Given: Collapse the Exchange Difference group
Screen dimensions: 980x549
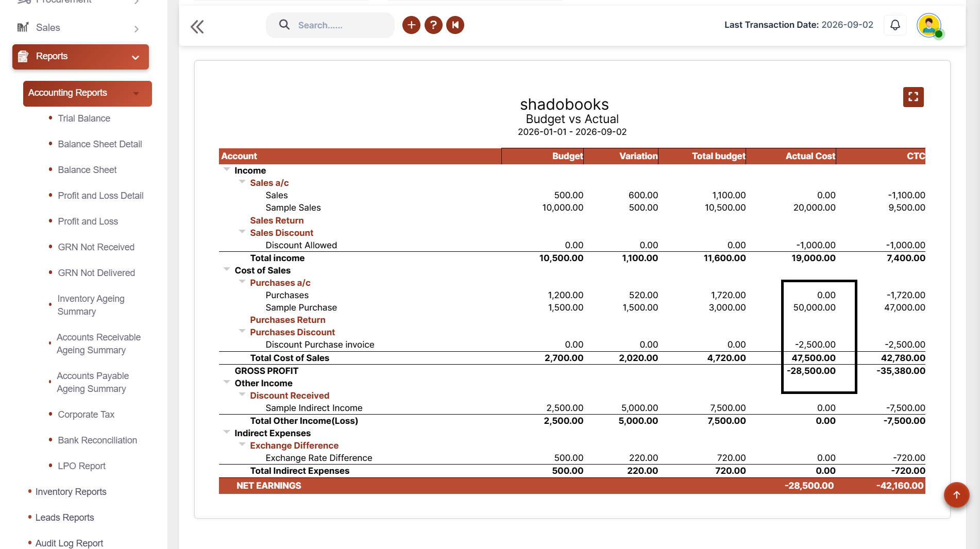Looking at the screenshot, I should [x=242, y=444].
